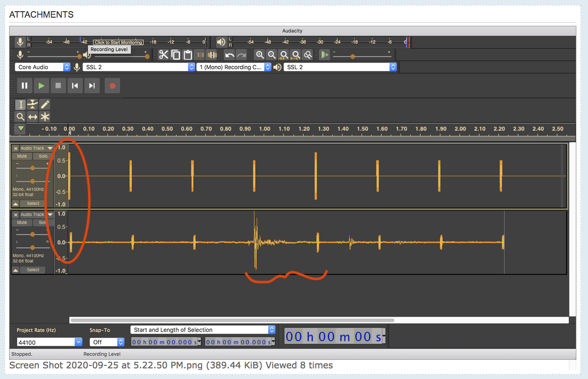Screen dimensions: 588x379
Task: Click the Zoom In magnifier icon
Action: click(x=260, y=54)
